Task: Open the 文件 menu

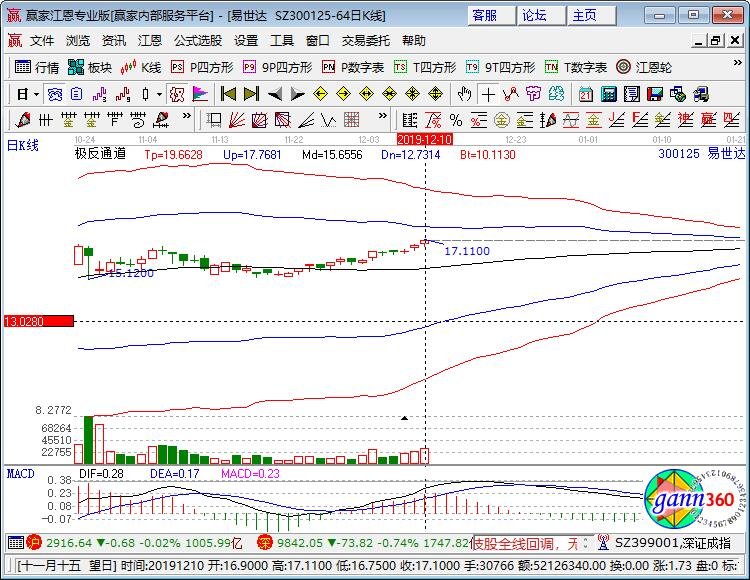Action: (42, 41)
